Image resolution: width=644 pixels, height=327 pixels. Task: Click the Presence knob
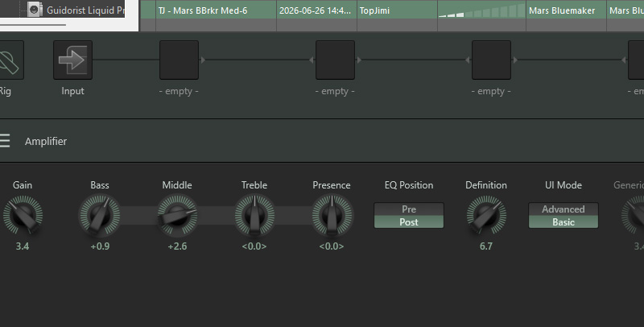332,215
